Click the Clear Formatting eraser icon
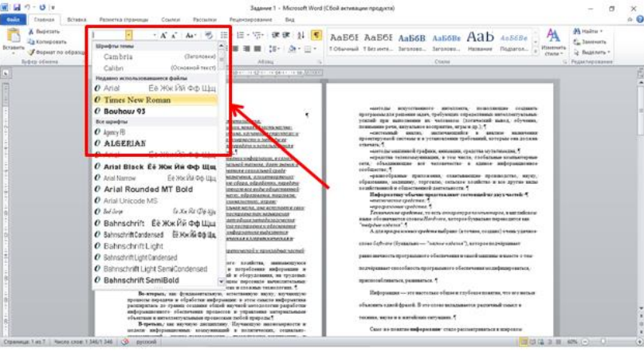 tap(209, 36)
